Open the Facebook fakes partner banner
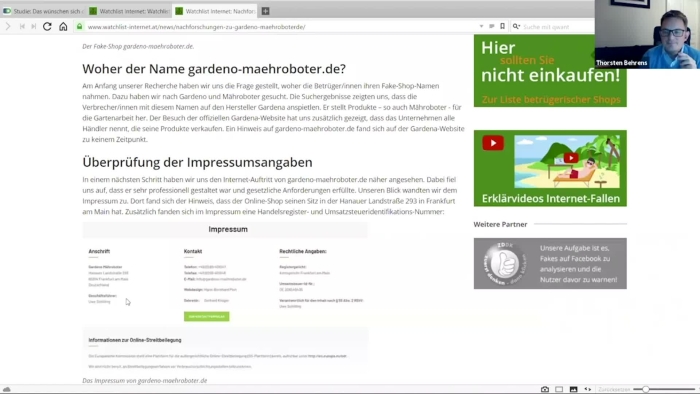The height and width of the screenshot is (394, 700). (x=550, y=263)
